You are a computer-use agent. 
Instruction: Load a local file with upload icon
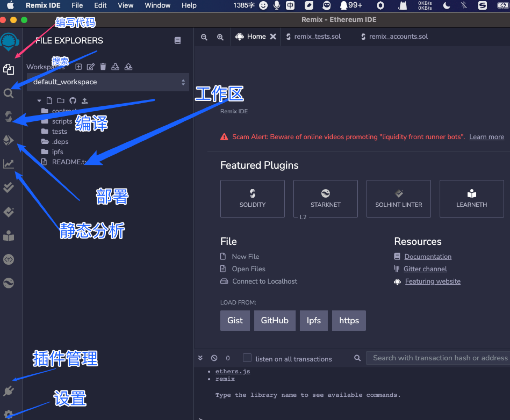[x=85, y=101]
